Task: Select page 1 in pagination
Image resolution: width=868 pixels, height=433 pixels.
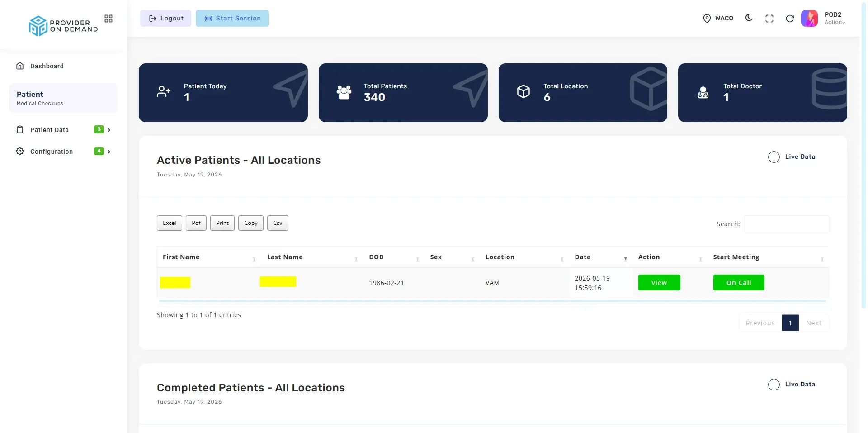Action: (x=790, y=323)
